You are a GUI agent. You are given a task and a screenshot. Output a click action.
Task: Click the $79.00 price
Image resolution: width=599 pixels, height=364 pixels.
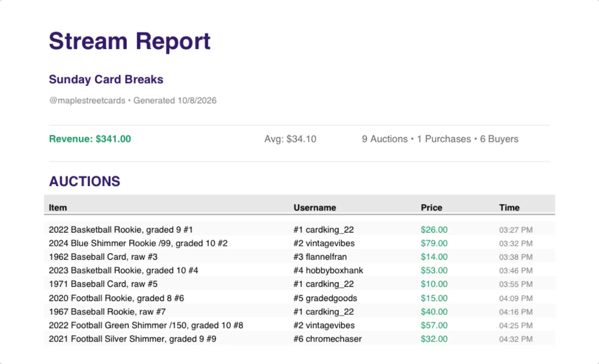[434, 243]
